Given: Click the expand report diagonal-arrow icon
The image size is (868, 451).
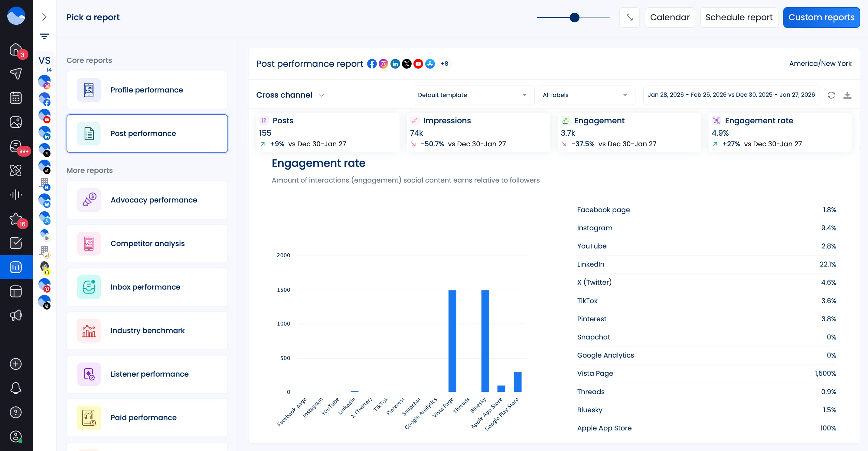Looking at the screenshot, I should pyautogui.click(x=629, y=17).
